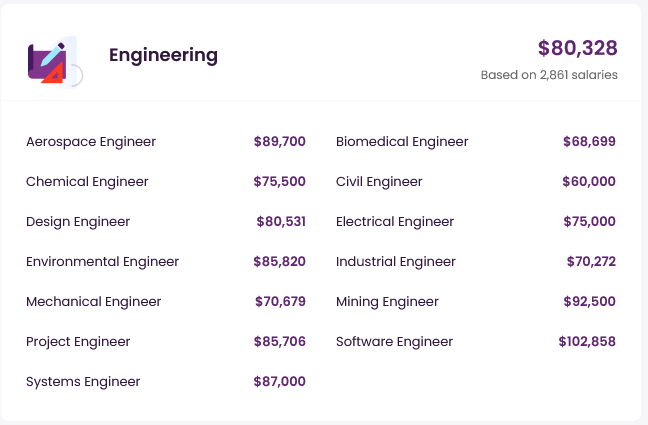Click the Design Engineer job title

[x=78, y=222]
